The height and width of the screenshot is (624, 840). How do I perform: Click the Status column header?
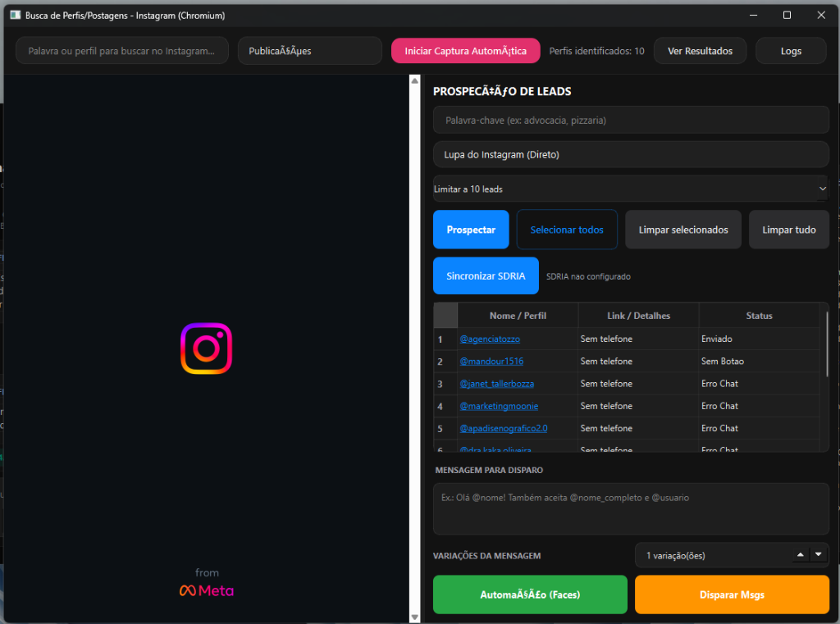tap(759, 316)
